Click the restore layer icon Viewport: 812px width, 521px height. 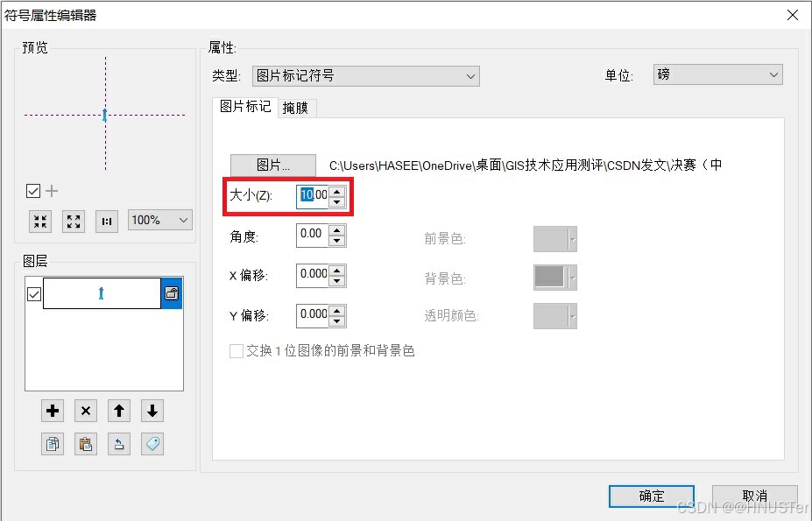tap(118, 444)
